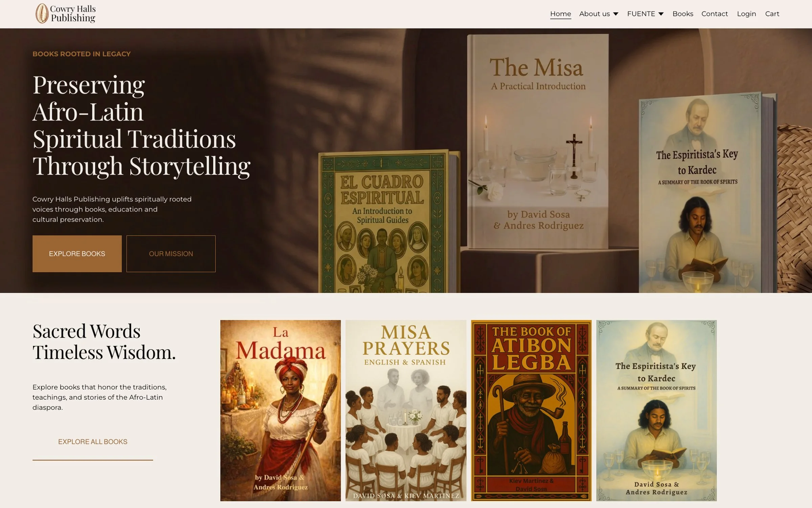Open the lower Espiritista's Key to Kardec cover
This screenshot has height=508, width=812.
656,410
